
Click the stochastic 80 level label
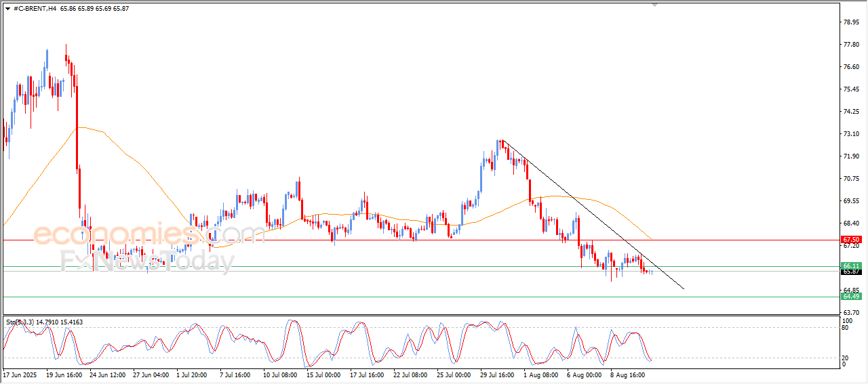tap(846, 328)
